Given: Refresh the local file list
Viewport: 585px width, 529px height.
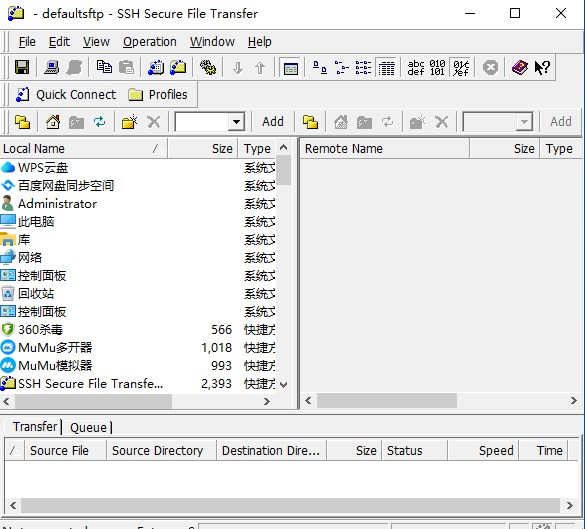Looking at the screenshot, I should tap(99, 122).
